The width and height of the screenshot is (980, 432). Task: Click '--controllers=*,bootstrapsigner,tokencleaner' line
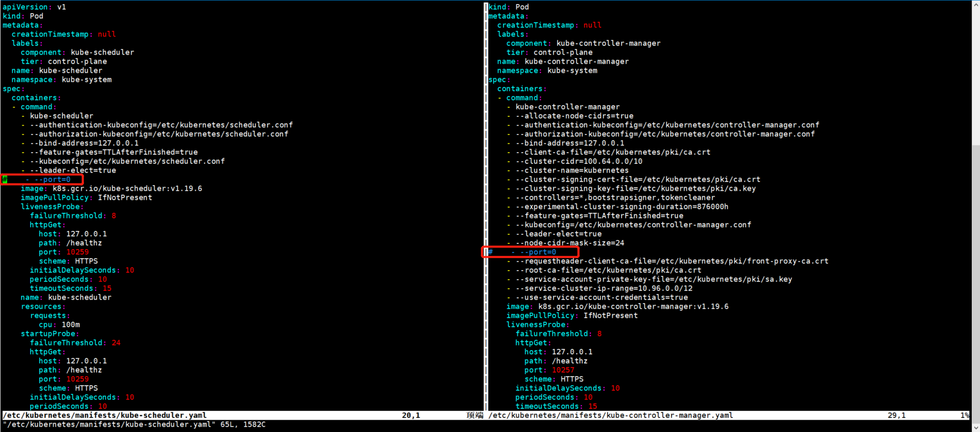pos(615,197)
